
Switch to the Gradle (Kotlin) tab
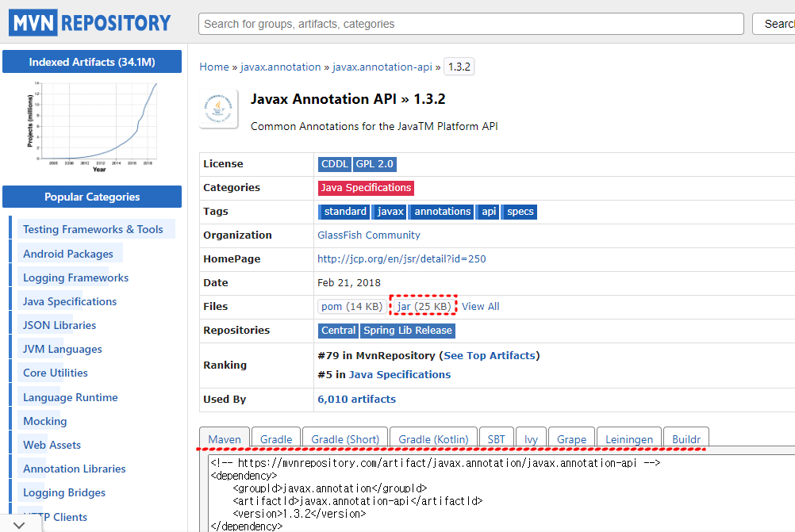pyautogui.click(x=433, y=438)
